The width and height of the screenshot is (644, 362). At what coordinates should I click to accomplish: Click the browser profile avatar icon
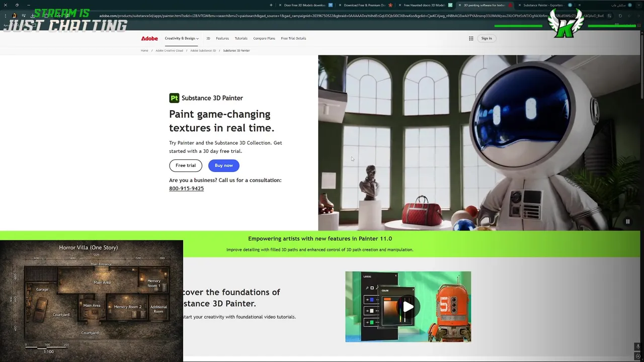(14, 16)
